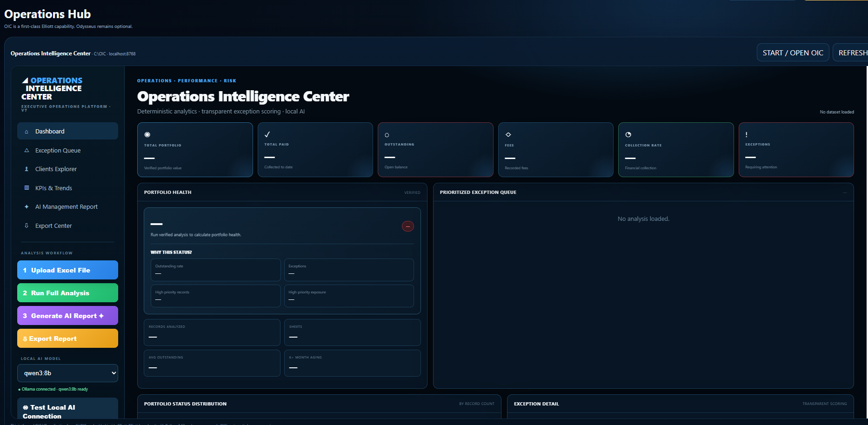Viewport: 868px width, 425px height.
Task: Click the Avg Outstanding tile
Action: tap(212, 363)
